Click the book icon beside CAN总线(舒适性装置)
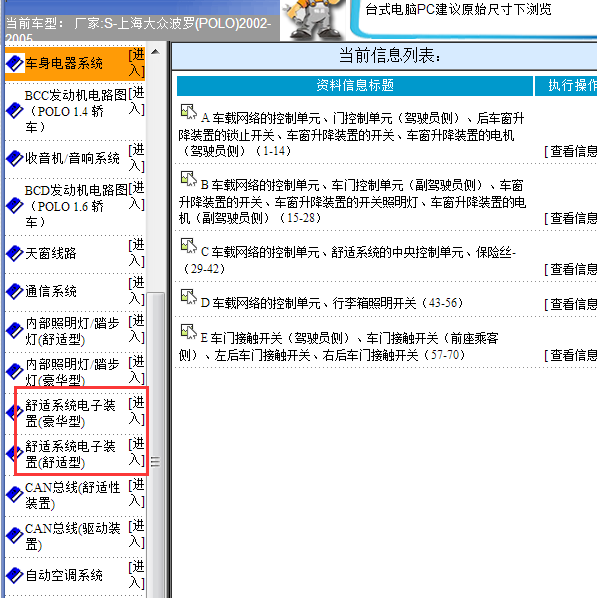 (x=15, y=495)
